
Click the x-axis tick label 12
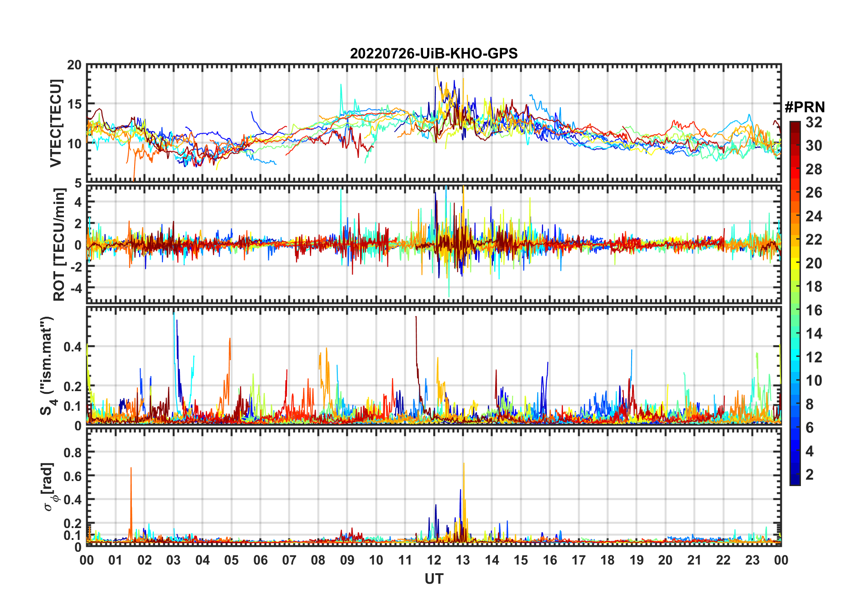[x=434, y=560]
